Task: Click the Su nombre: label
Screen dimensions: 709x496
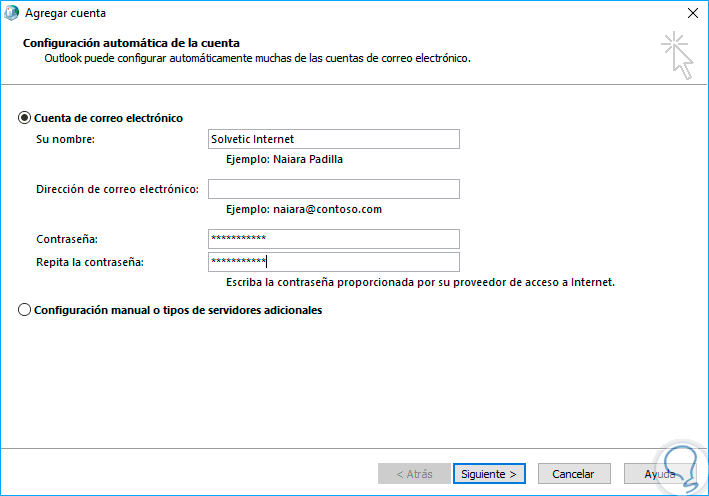Action: [65, 139]
